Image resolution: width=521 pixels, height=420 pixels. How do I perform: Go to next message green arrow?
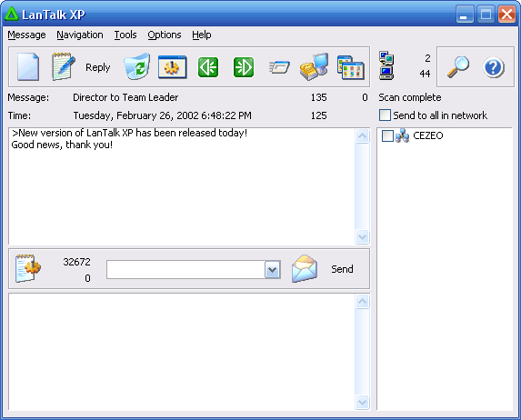pos(244,67)
